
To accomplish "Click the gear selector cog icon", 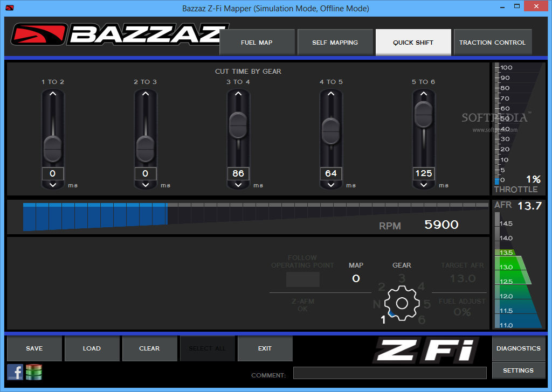I will [x=402, y=303].
